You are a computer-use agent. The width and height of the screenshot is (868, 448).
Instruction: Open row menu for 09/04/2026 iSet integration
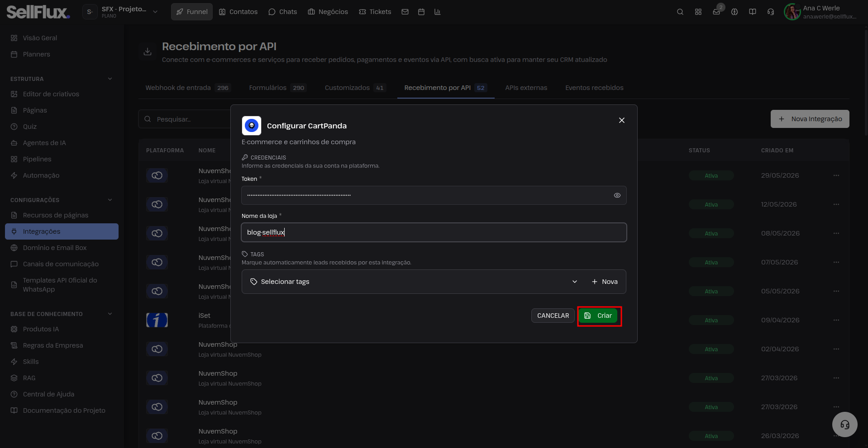click(836, 320)
